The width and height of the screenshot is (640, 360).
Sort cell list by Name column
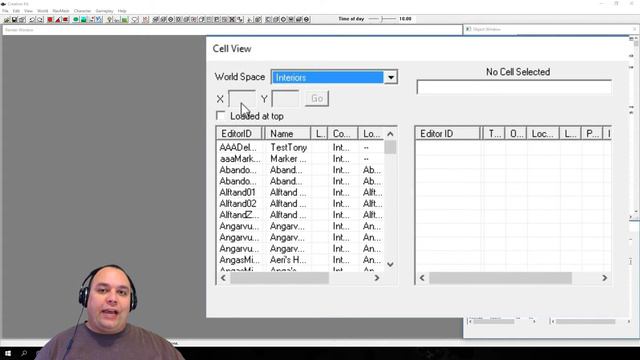(287, 134)
